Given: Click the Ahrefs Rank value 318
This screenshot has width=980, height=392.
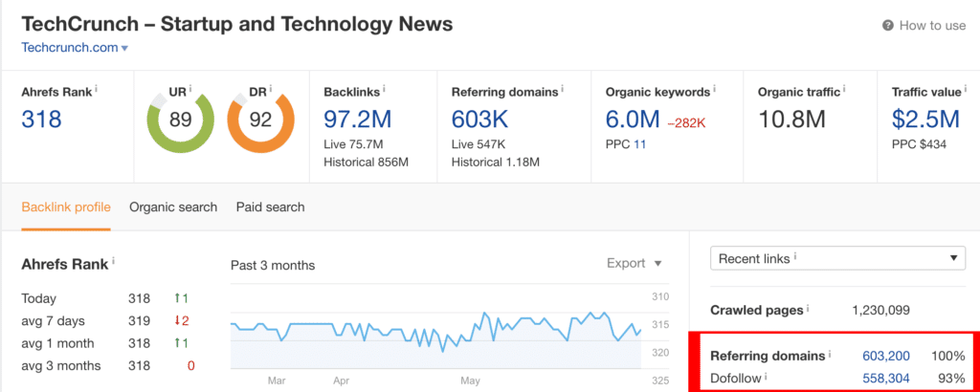Looking at the screenshot, I should [41, 119].
